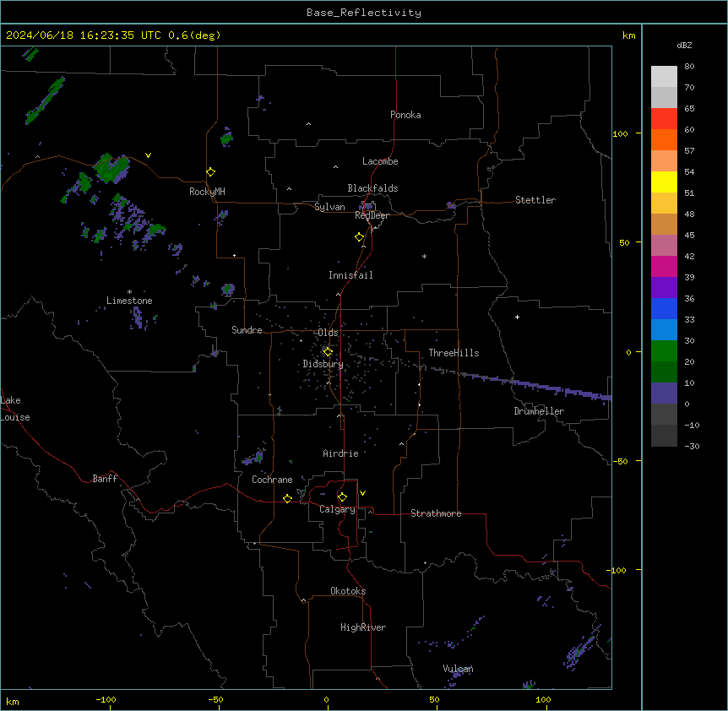Click the Sundre town label
The height and width of the screenshot is (711, 728).
click(x=247, y=330)
